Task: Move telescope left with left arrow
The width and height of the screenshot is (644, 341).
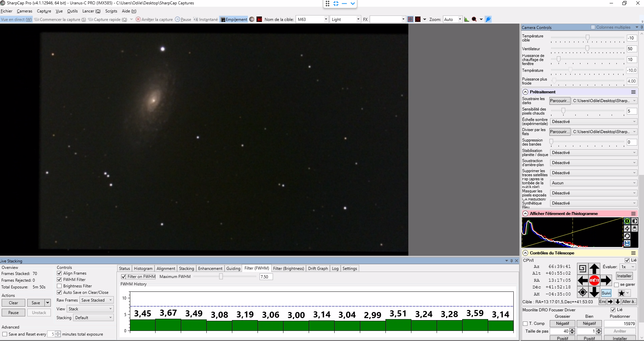Action: pyautogui.click(x=583, y=280)
